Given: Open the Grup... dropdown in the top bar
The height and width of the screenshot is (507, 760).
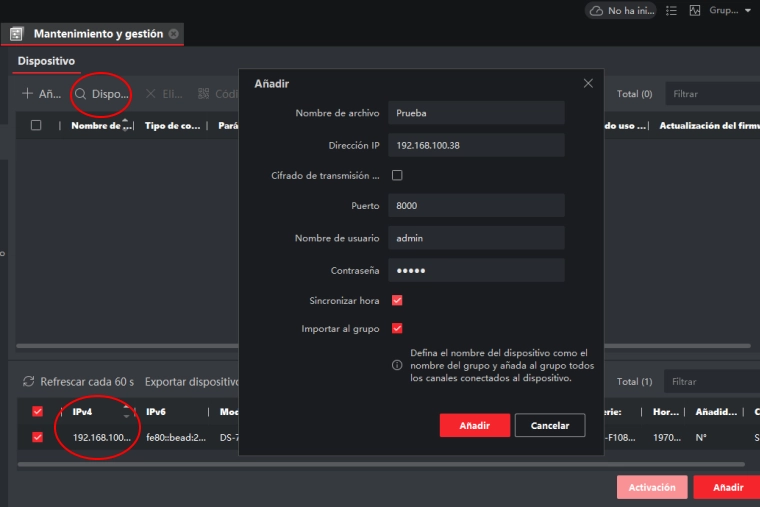Looking at the screenshot, I should pyautogui.click(x=748, y=10).
